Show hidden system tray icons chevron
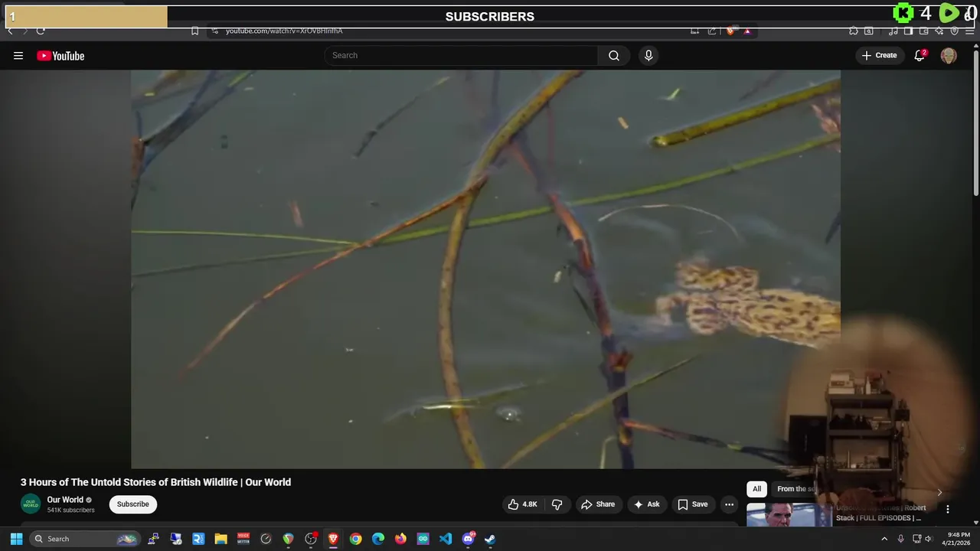The image size is (980, 551). click(884, 539)
